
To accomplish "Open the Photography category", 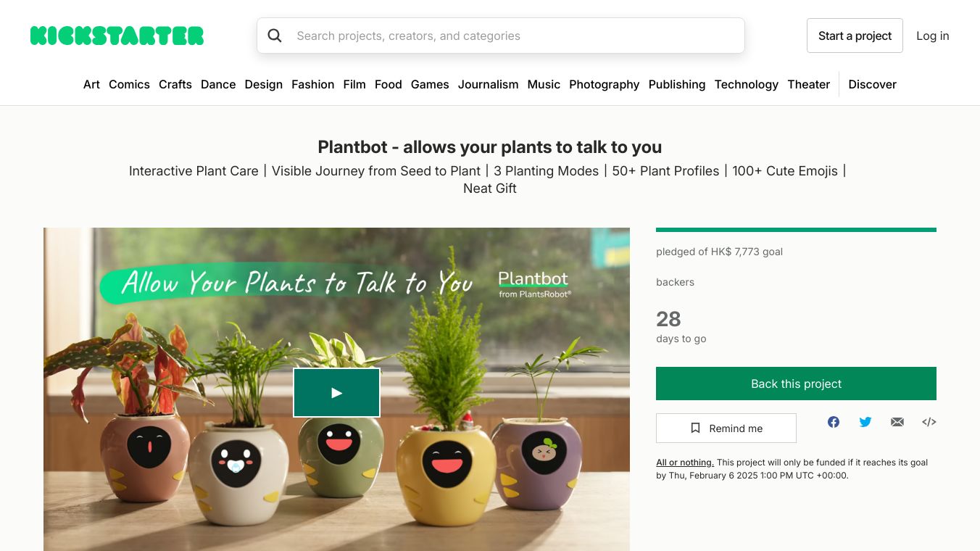I will point(605,84).
